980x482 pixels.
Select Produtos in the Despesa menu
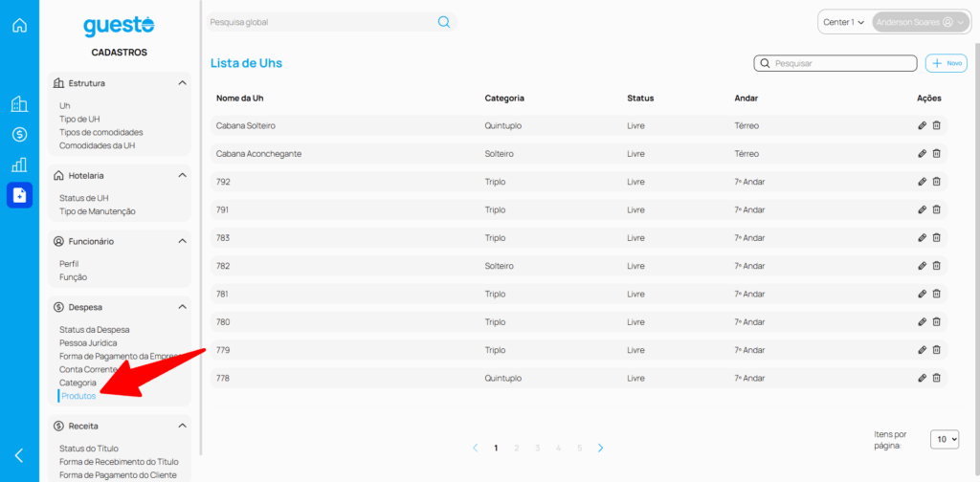[x=78, y=396]
